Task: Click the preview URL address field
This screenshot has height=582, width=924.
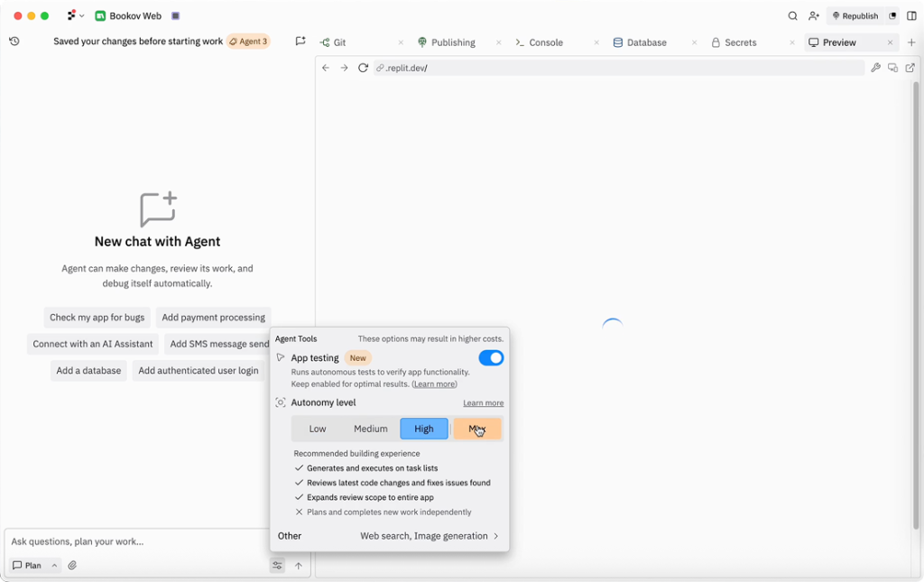Action: click(x=614, y=68)
